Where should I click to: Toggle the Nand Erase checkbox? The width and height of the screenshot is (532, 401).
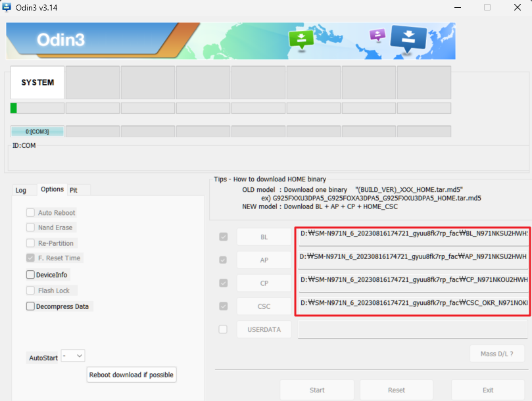(30, 227)
